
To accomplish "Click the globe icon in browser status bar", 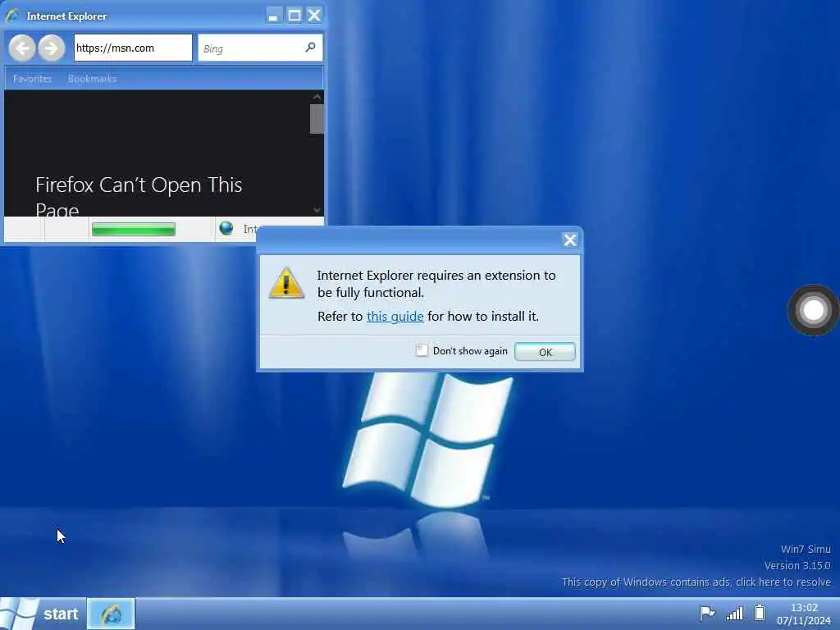I will point(226,228).
